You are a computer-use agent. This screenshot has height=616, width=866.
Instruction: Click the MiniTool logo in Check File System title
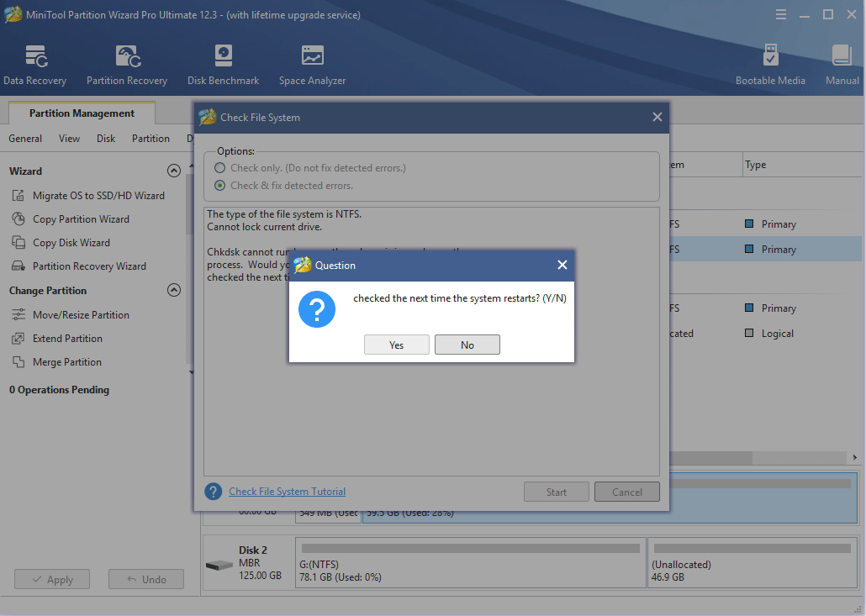208,117
